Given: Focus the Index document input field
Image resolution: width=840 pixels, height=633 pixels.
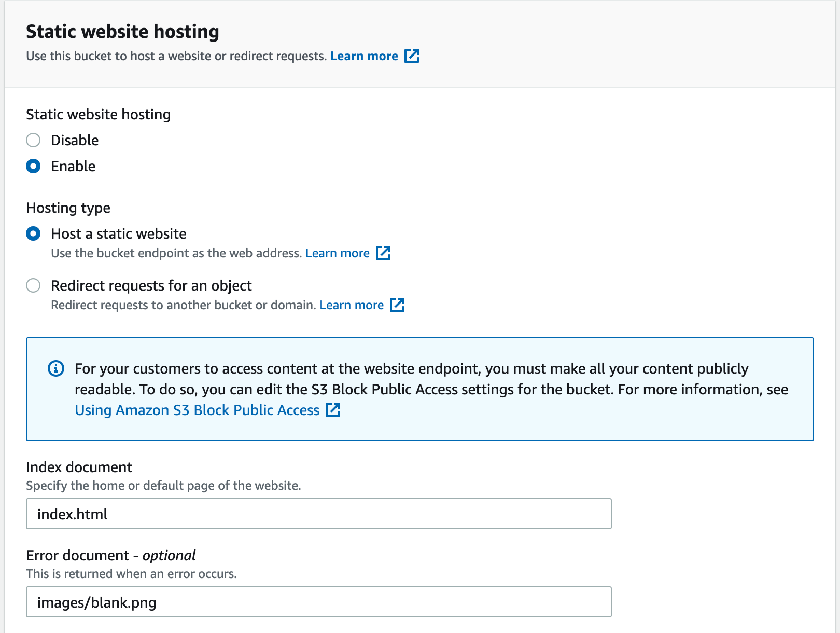Looking at the screenshot, I should 319,514.
